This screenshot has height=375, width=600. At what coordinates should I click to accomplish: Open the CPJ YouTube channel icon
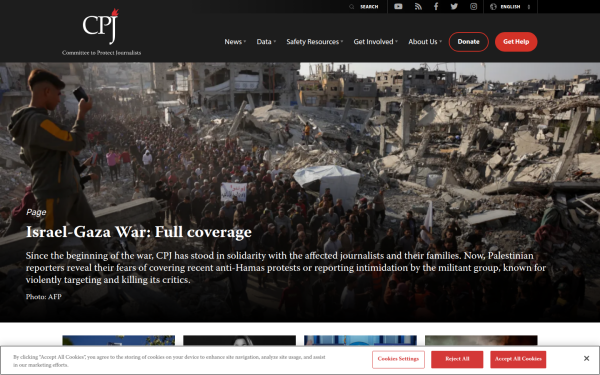click(398, 7)
